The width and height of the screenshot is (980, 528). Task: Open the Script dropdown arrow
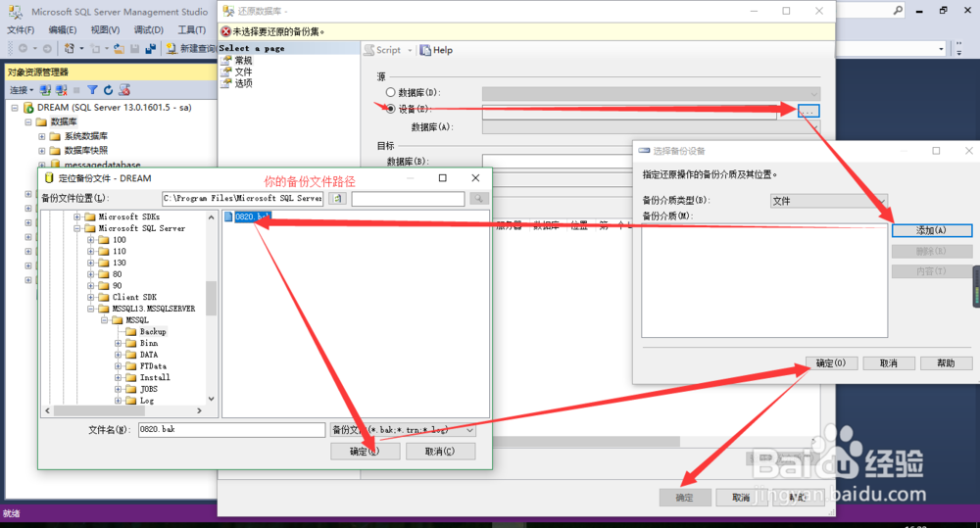click(x=410, y=50)
